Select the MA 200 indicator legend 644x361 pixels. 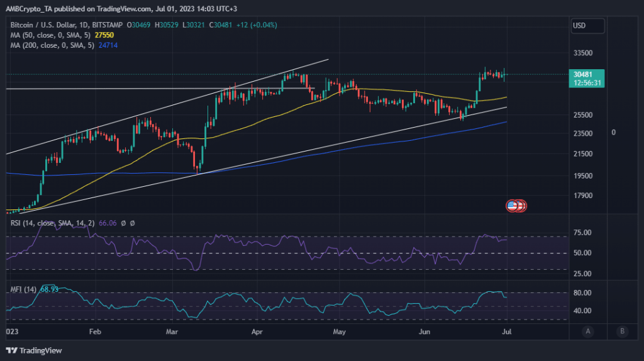pyautogui.click(x=53, y=46)
